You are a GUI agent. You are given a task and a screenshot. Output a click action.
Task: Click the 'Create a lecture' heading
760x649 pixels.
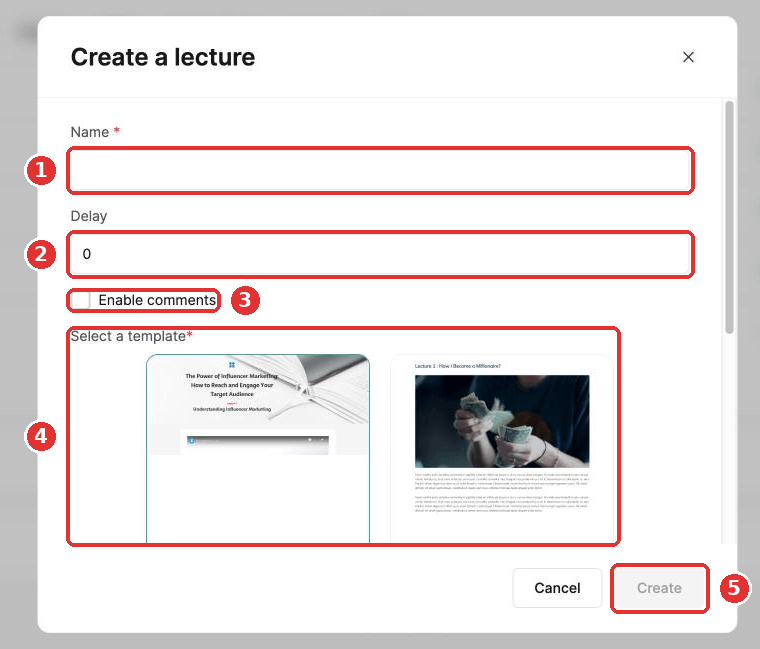pos(163,57)
